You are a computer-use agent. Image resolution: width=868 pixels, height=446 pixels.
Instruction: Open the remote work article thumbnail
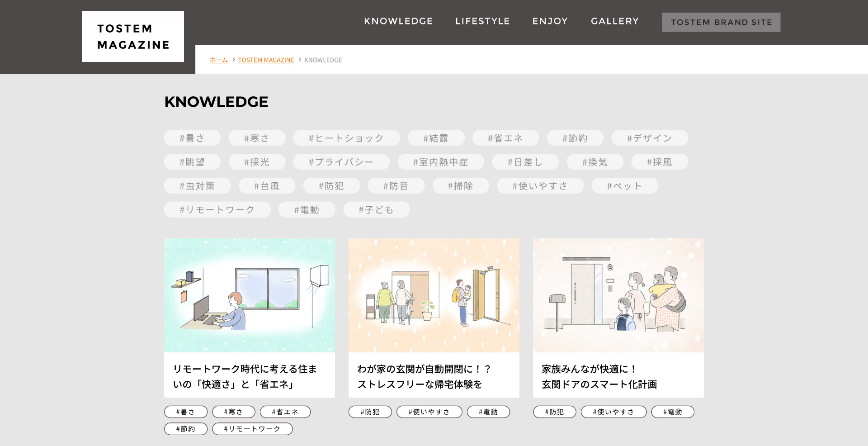(249, 295)
